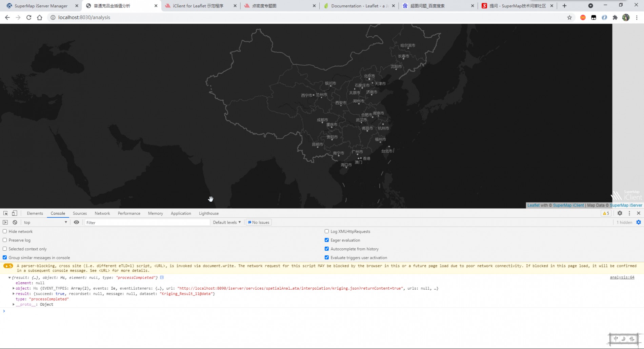Enable Selected context only checkbox
This screenshot has height=349, width=644.
tap(5, 249)
